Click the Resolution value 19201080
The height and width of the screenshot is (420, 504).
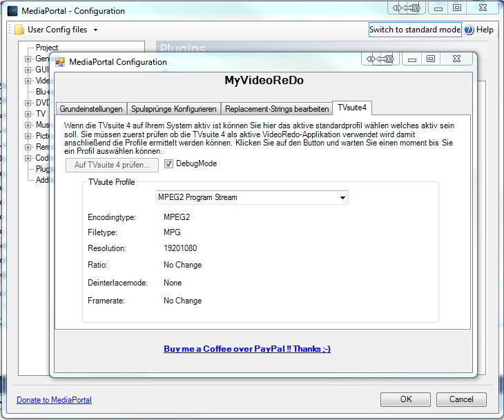click(180, 248)
